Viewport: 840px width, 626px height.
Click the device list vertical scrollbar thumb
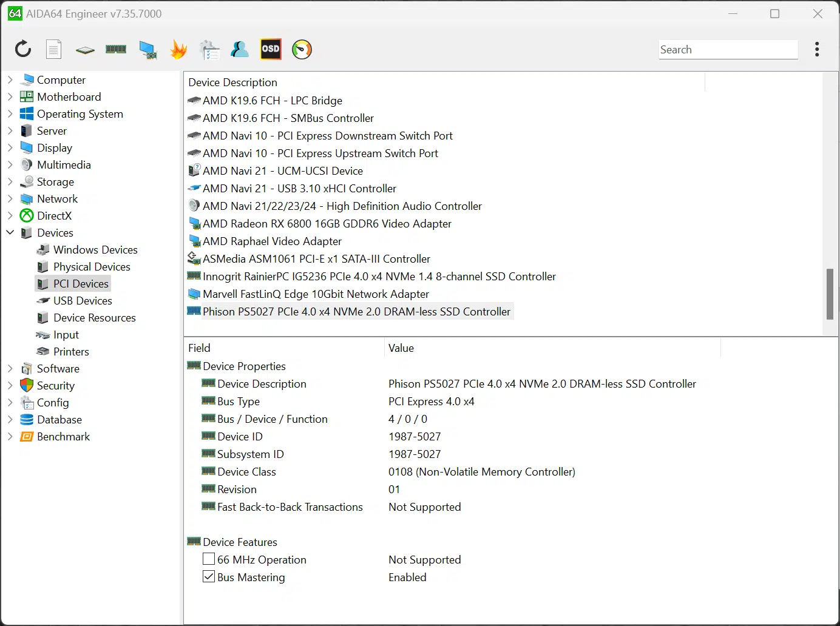830,294
